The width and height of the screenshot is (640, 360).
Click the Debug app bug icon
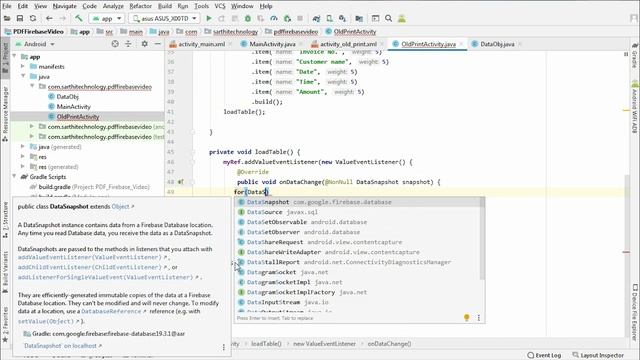pos(248,18)
